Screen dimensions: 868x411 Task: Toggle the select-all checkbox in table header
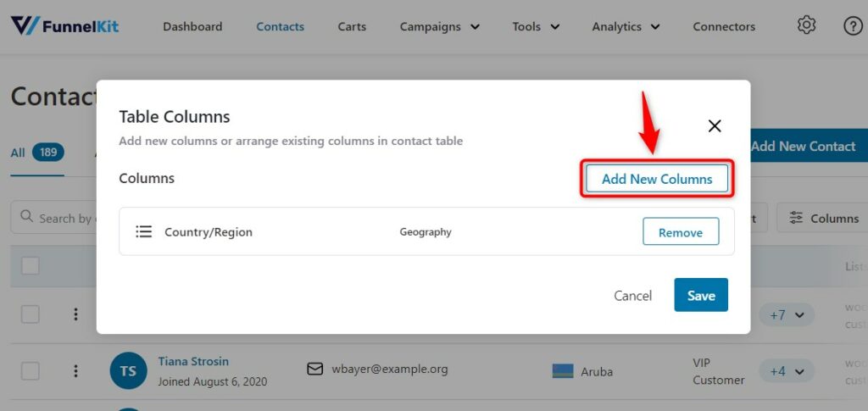[x=30, y=265]
